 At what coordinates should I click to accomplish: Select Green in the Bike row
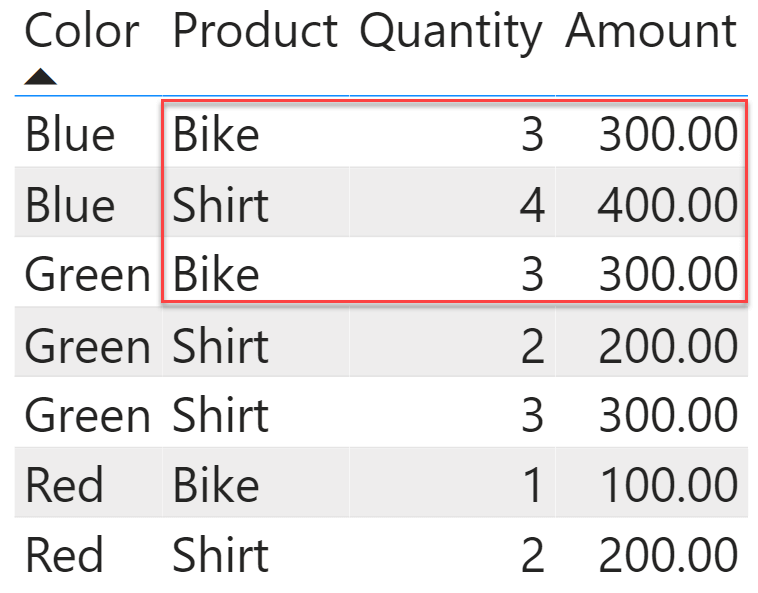click(87, 274)
